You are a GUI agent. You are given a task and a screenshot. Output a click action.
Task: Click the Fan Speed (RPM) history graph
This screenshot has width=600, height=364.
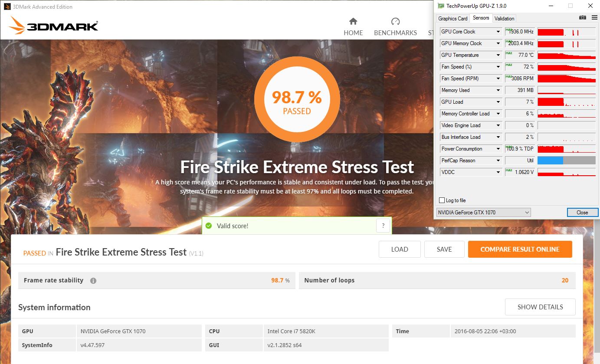[567, 79]
